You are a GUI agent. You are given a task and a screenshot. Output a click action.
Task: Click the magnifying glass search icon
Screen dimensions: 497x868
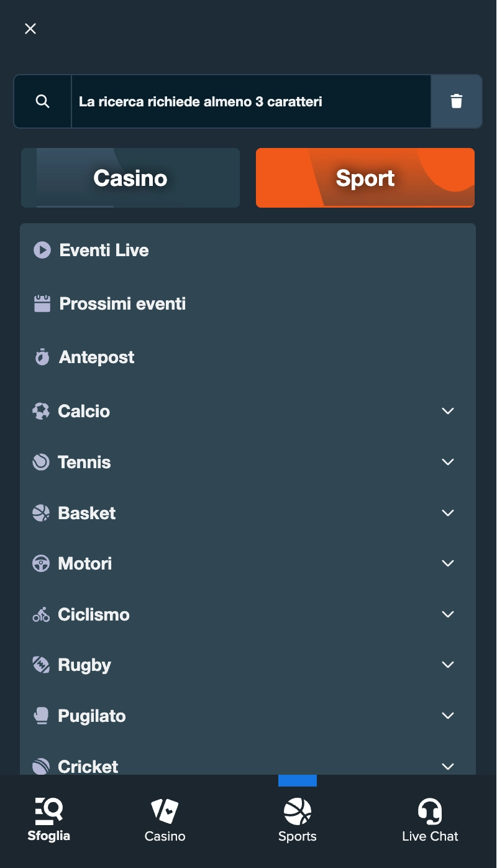[x=42, y=101]
